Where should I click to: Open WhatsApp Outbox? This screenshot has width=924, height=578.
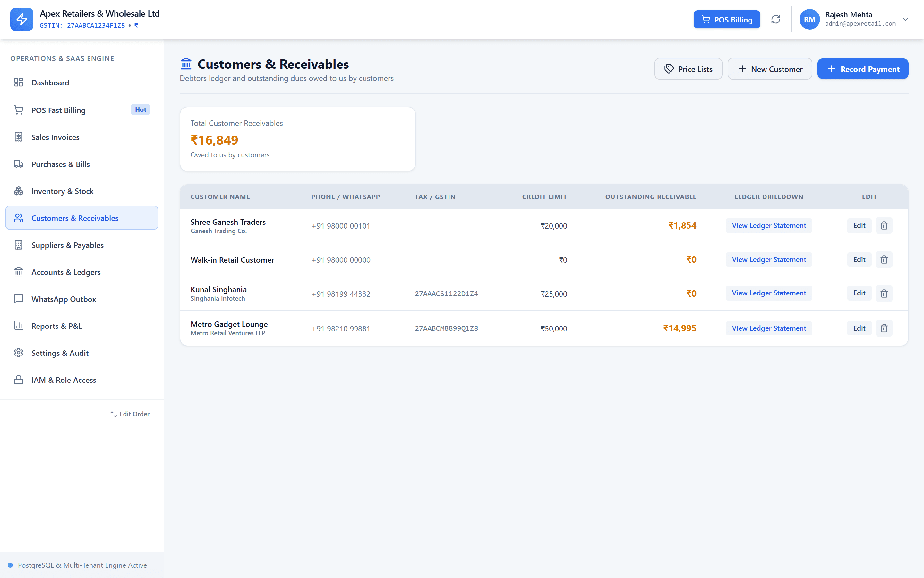(82, 299)
